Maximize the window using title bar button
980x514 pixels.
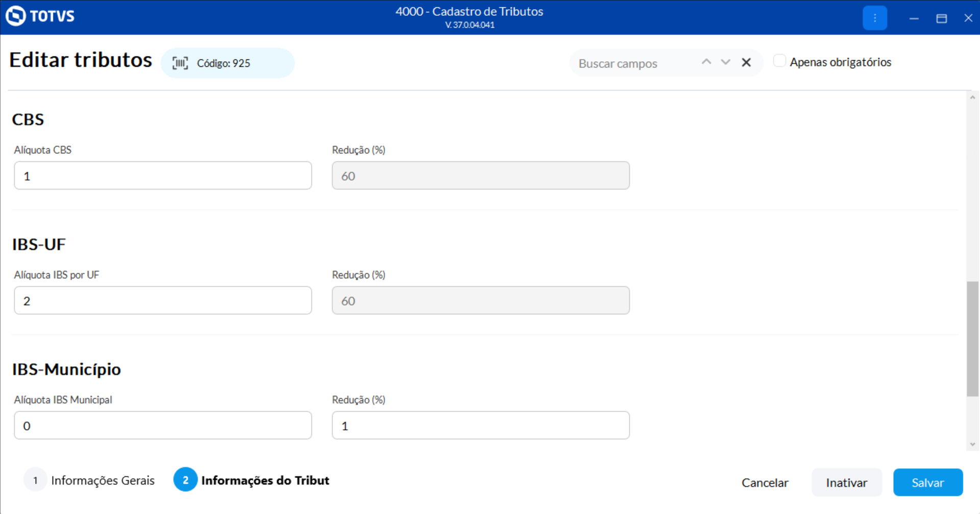coord(941,18)
